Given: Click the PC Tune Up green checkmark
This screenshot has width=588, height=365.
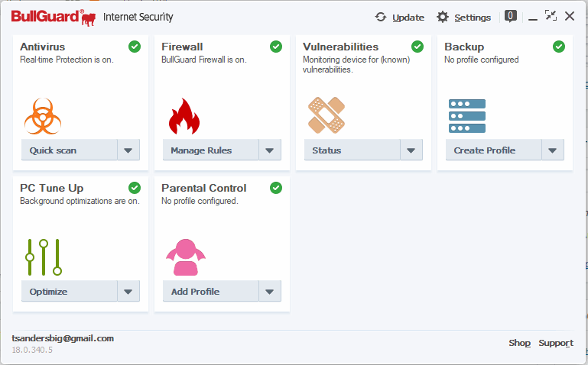Looking at the screenshot, I should tap(135, 188).
